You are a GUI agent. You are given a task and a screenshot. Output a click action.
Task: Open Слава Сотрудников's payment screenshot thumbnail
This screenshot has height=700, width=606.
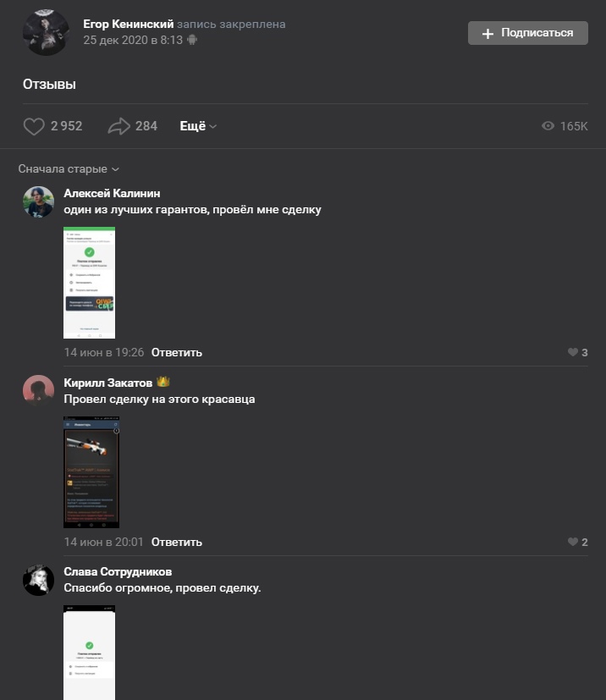(89, 653)
